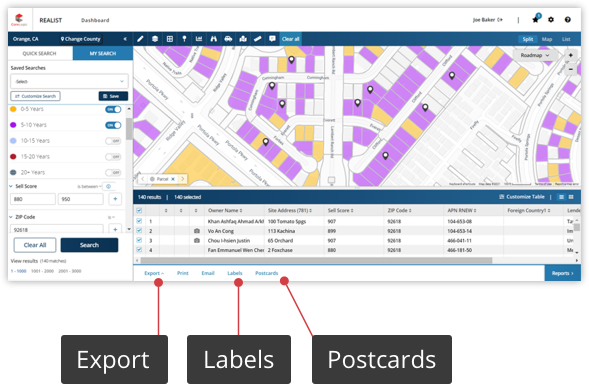
Task: Open the chart statistics tool
Action: pos(199,39)
